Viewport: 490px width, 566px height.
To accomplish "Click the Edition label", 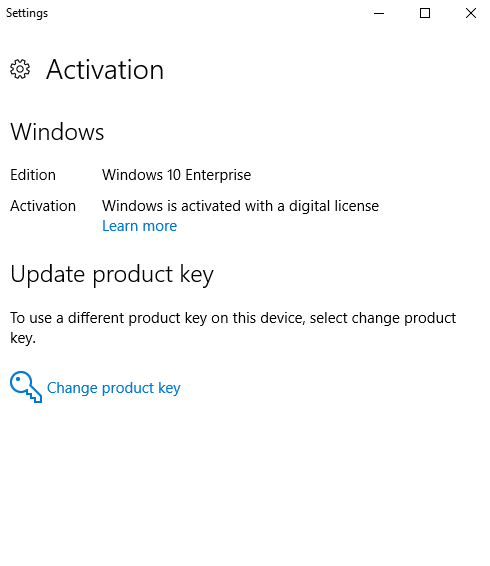I will (x=33, y=175).
